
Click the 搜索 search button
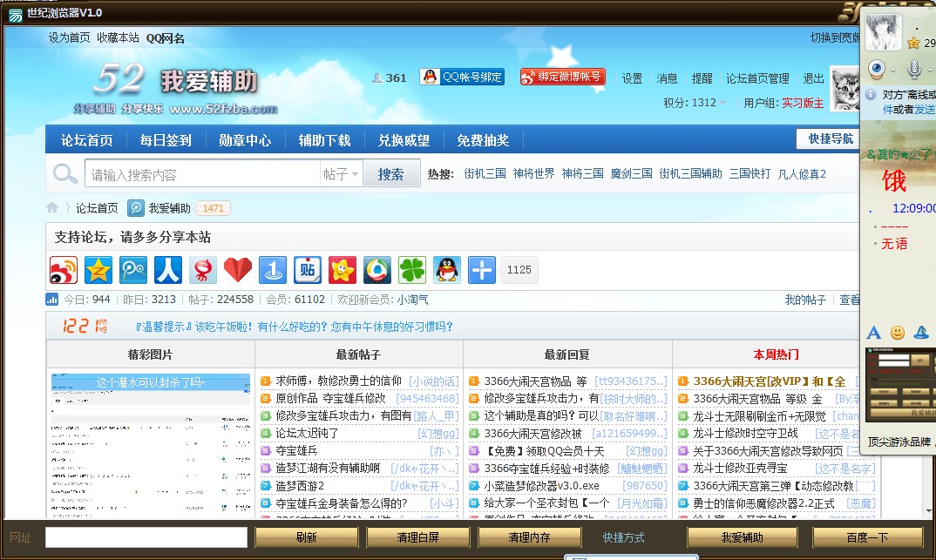[x=390, y=174]
